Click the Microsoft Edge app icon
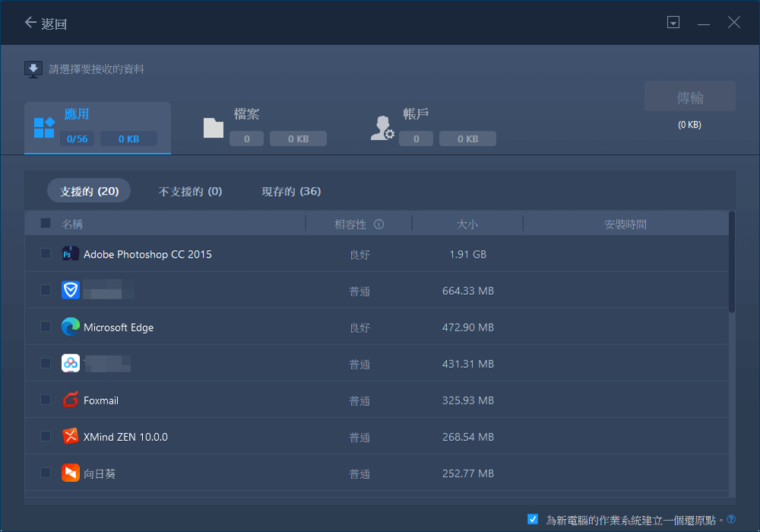Image resolution: width=760 pixels, height=532 pixels. (71, 327)
